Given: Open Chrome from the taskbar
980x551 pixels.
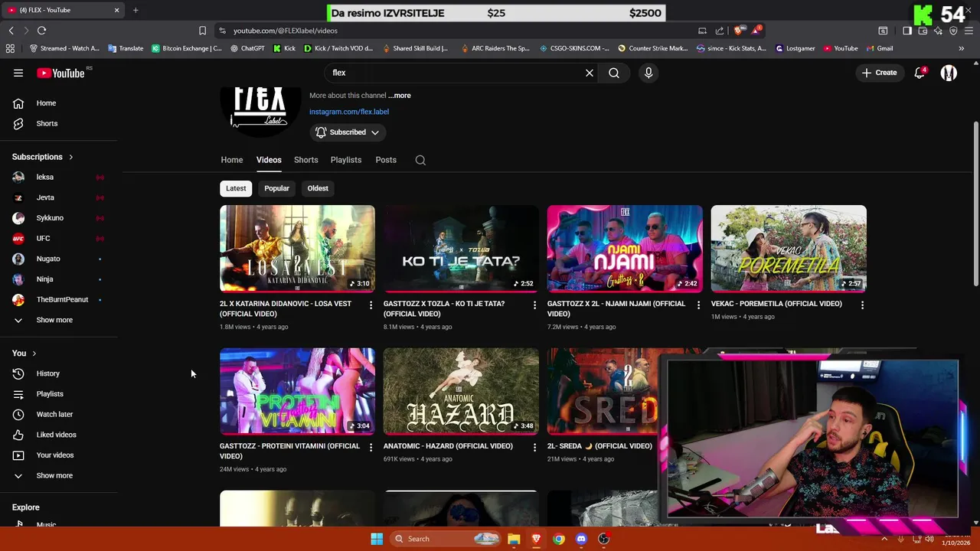Looking at the screenshot, I should (559, 539).
